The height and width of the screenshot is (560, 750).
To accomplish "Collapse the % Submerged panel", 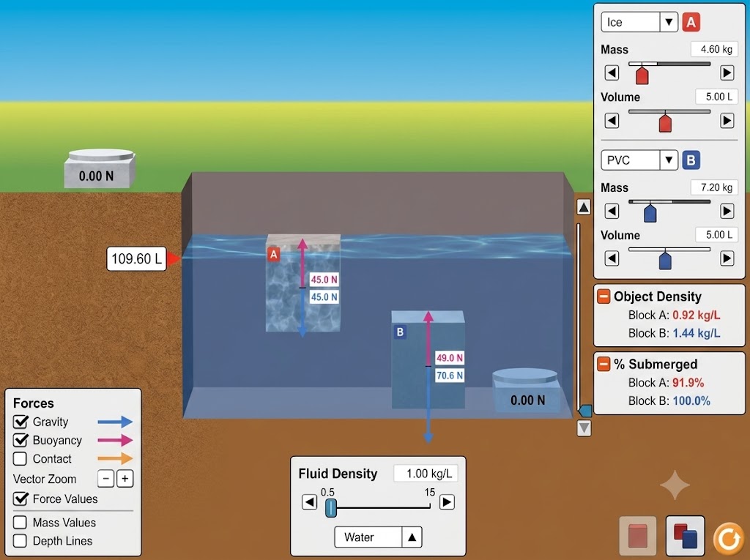I will 604,364.
